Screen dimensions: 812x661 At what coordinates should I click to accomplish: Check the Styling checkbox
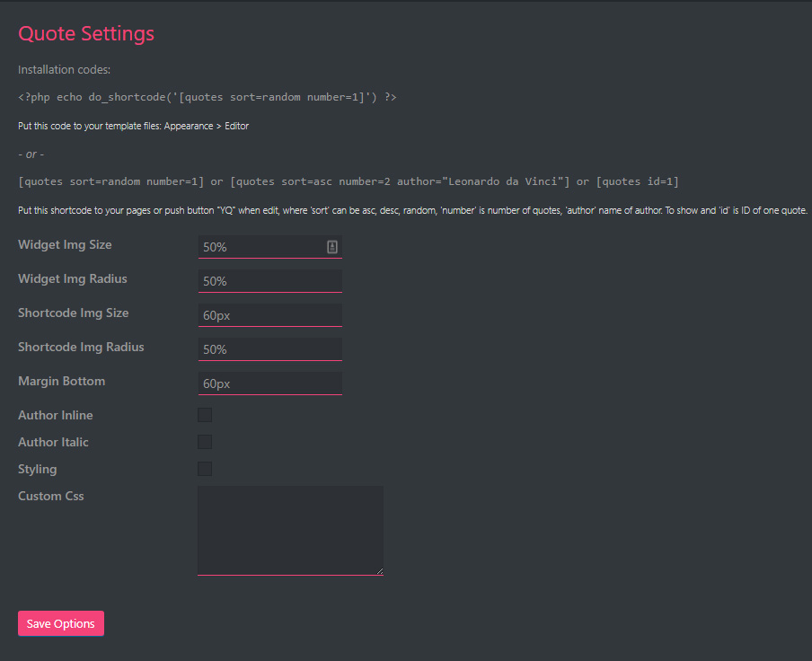205,469
